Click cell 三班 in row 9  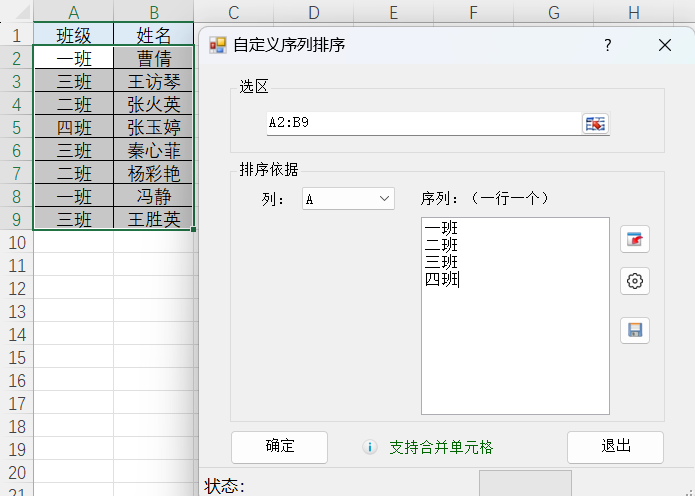[74, 219]
